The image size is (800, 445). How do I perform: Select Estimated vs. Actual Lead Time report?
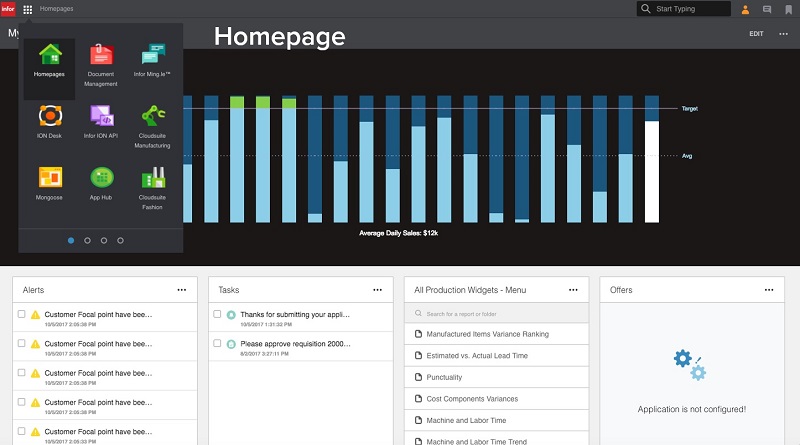pos(477,355)
